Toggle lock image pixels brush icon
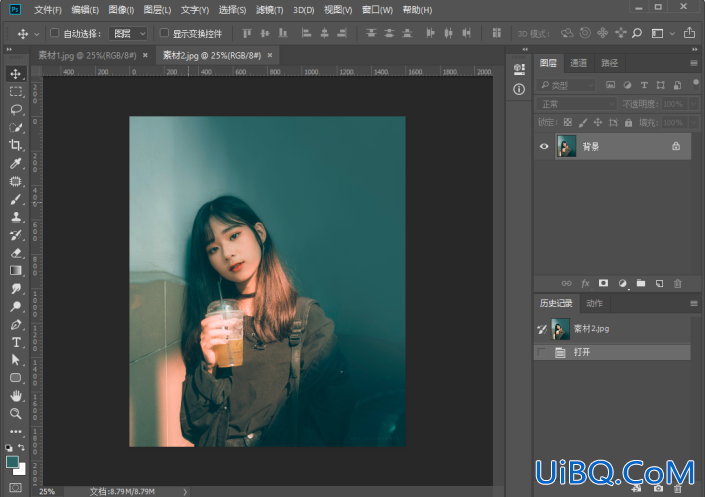This screenshot has width=705, height=497. (583, 122)
